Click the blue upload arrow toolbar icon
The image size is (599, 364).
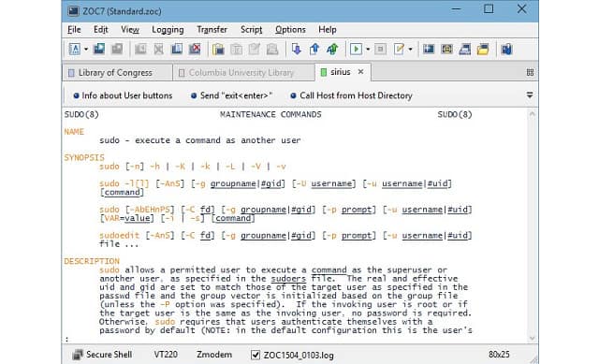tap(314, 49)
